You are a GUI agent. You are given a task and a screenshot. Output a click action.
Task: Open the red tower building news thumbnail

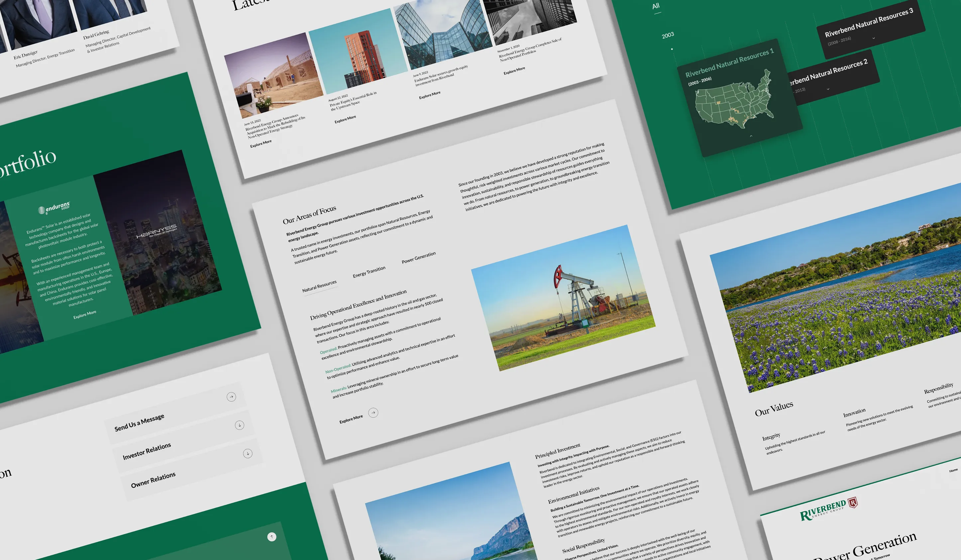pyautogui.click(x=358, y=51)
